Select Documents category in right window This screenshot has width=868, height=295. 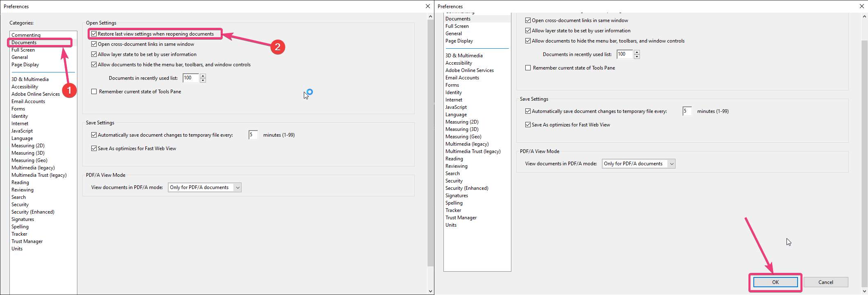pos(458,19)
